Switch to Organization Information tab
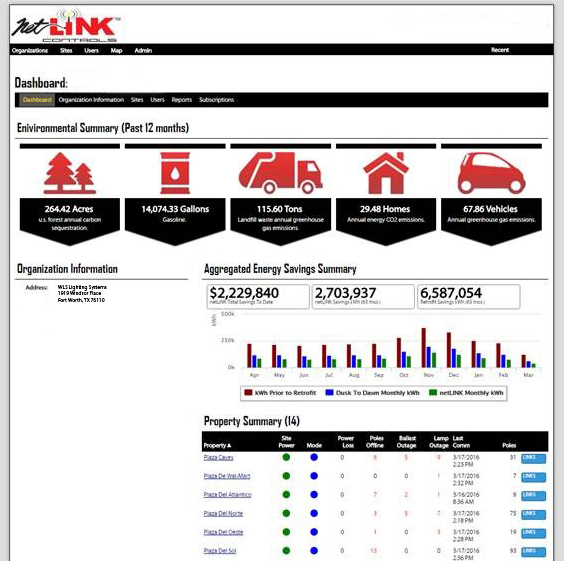 point(91,100)
